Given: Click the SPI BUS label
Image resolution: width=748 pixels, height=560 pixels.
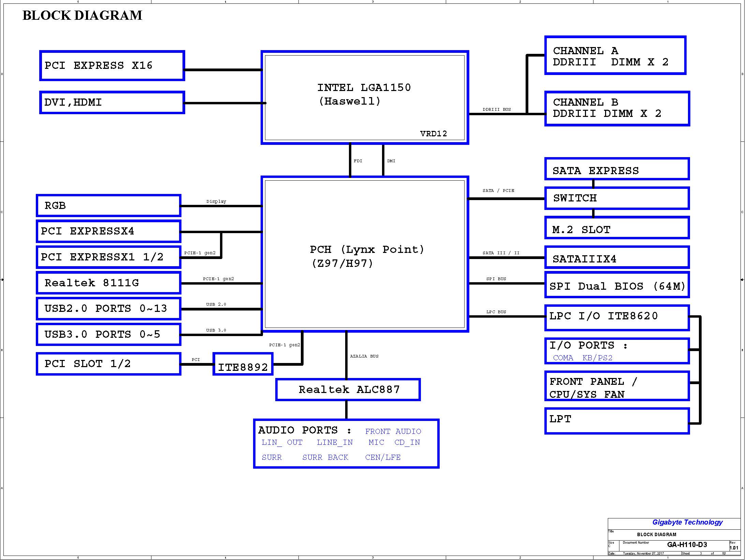Looking at the screenshot, I should pyautogui.click(x=496, y=279).
